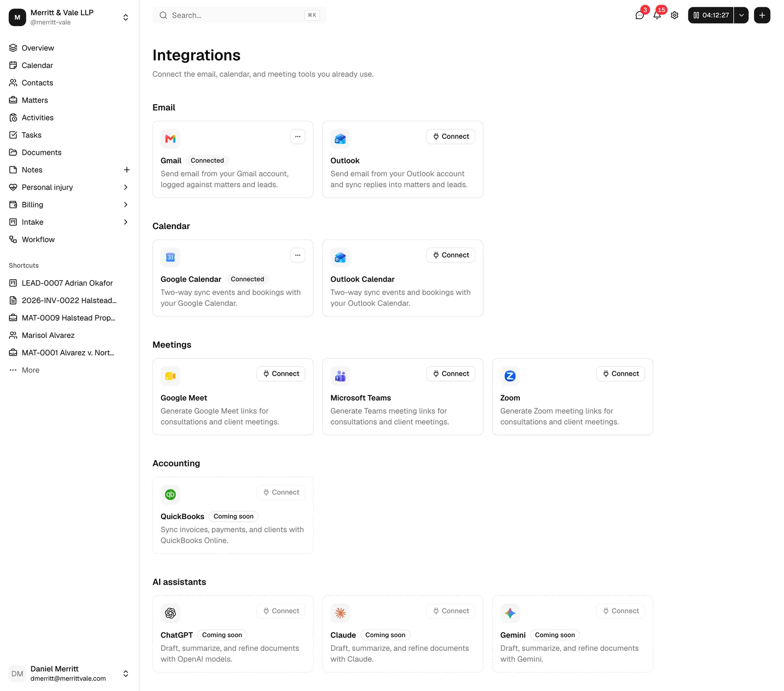Image resolution: width=784 pixels, height=691 pixels.
Task: Click QuickBooks Coming soon badge
Action: (234, 516)
